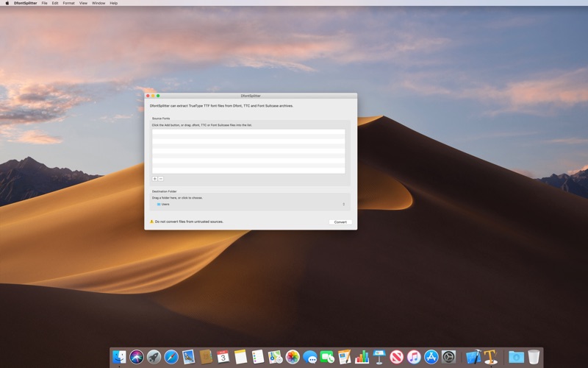
Task: Click text "Drag a folder here, or click to choose."
Action: pos(177,197)
